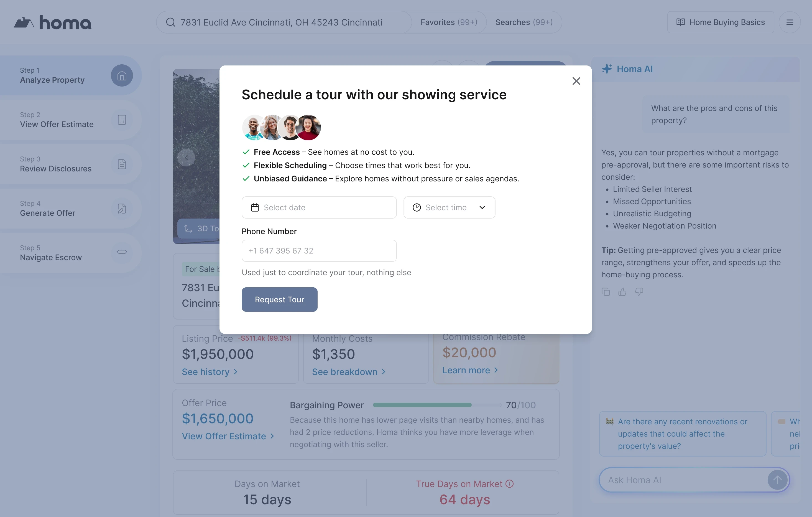This screenshot has width=812, height=517.
Task: Click the search magnifier icon
Action: (x=171, y=22)
